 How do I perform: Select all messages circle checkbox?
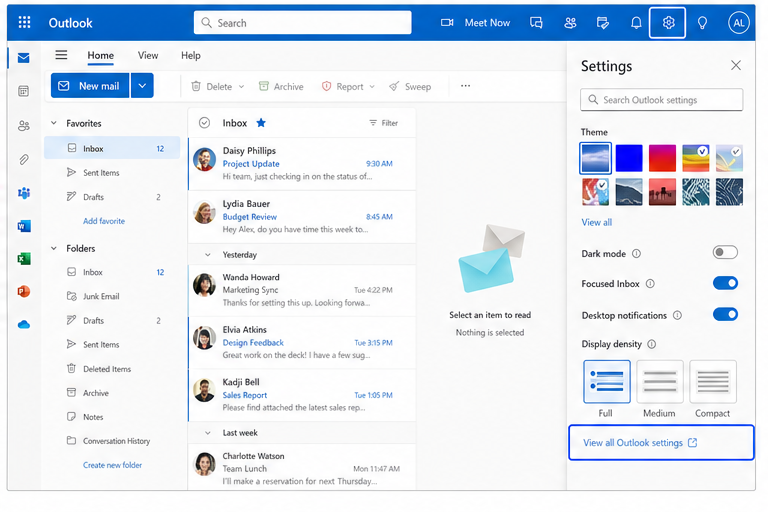click(204, 122)
